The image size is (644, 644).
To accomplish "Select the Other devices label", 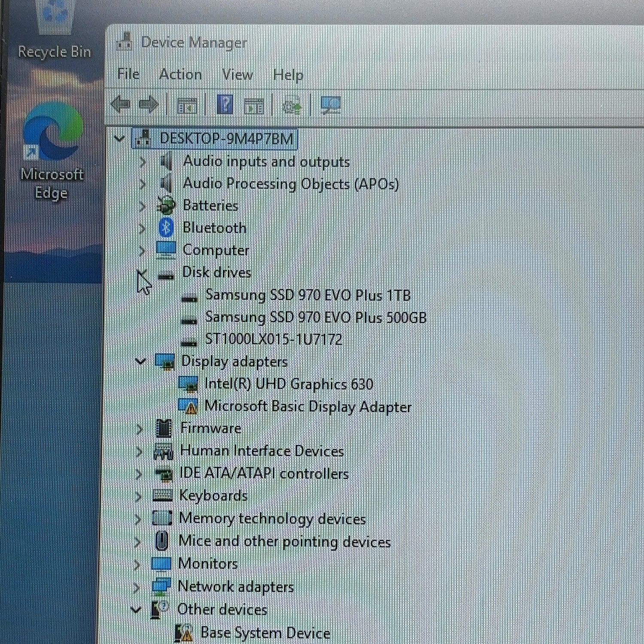I will click(222, 609).
